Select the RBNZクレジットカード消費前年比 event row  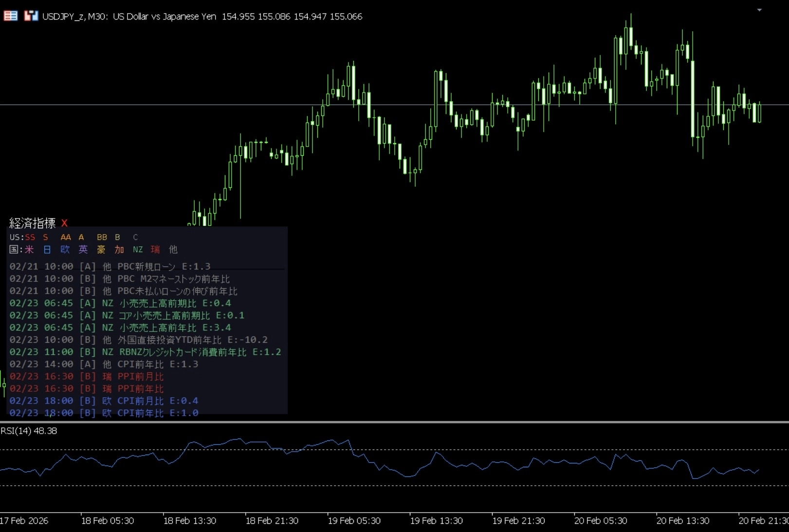click(145, 352)
